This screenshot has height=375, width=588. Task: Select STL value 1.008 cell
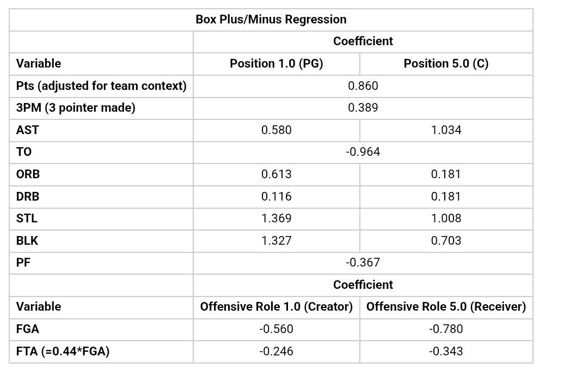pyautogui.click(x=446, y=219)
